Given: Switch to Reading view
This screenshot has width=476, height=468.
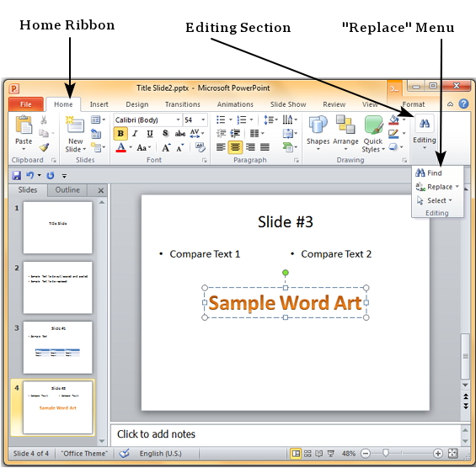Looking at the screenshot, I should [318, 454].
